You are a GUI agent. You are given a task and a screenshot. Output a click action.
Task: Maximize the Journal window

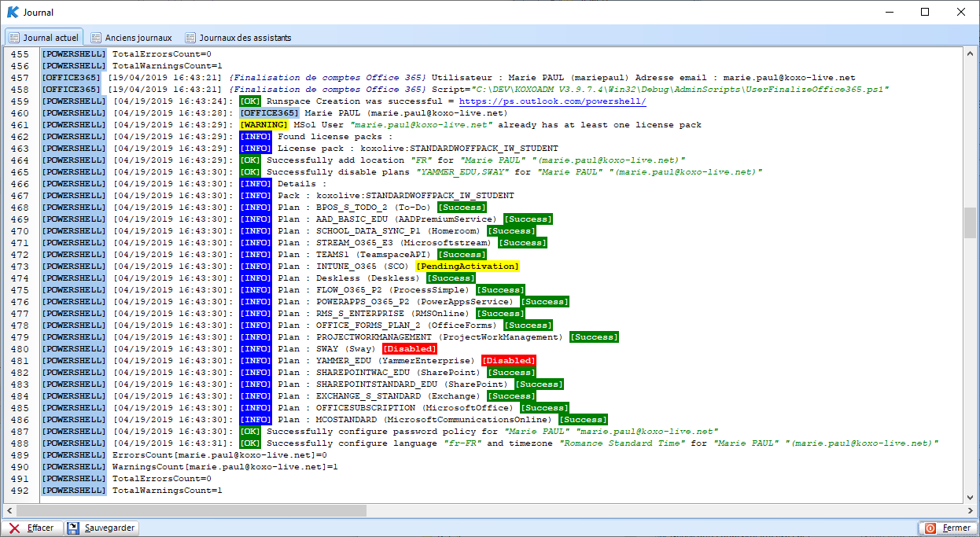[925, 13]
